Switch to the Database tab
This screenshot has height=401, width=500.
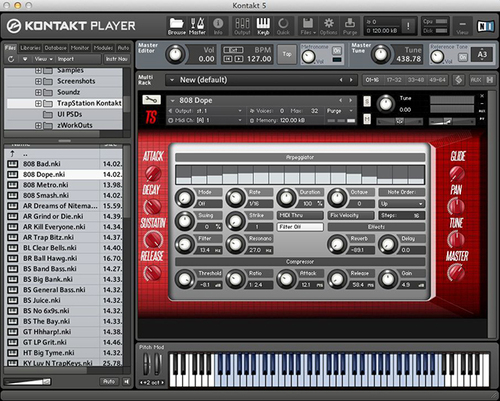55,48
